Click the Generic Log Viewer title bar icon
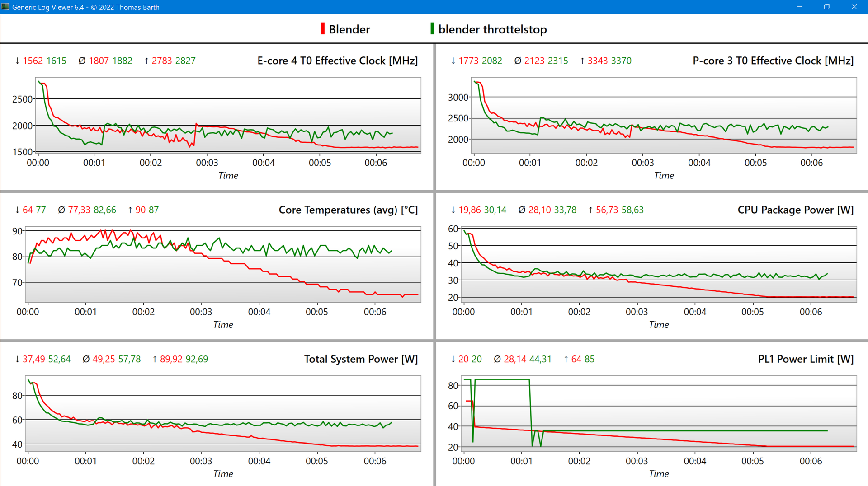868x486 pixels. click(5, 7)
